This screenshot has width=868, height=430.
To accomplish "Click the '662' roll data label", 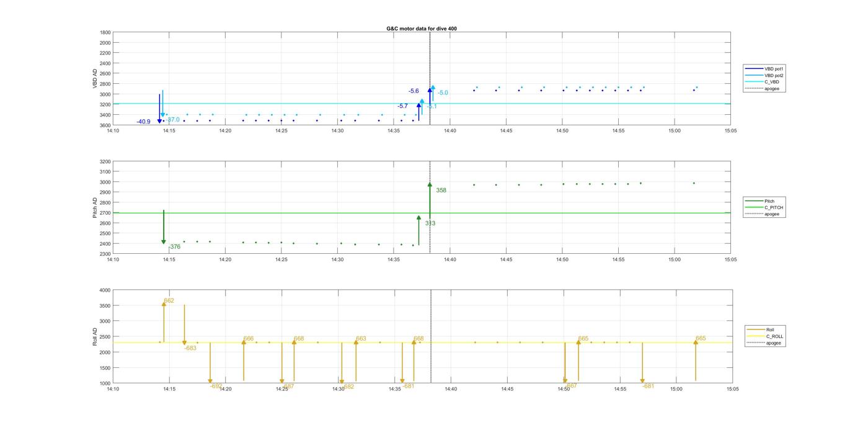I will (169, 301).
